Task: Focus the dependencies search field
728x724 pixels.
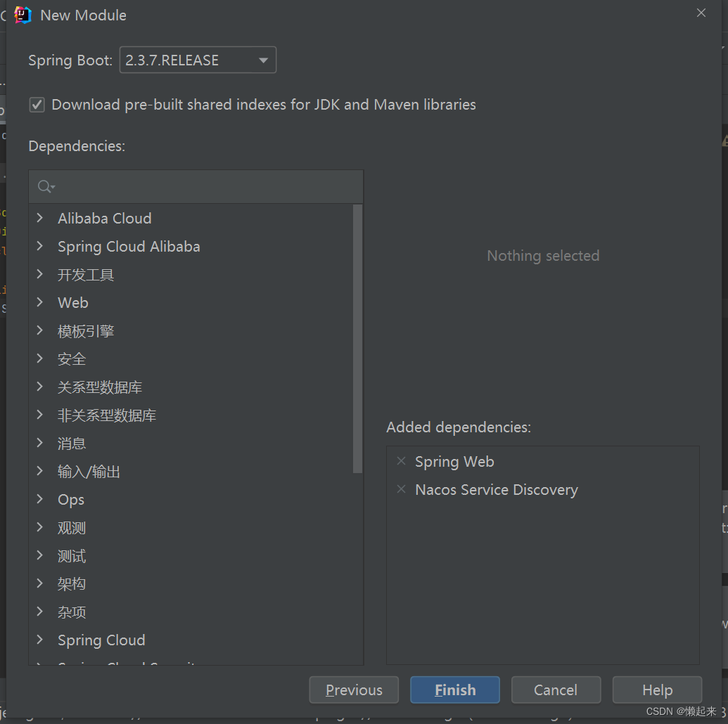Action: point(196,186)
